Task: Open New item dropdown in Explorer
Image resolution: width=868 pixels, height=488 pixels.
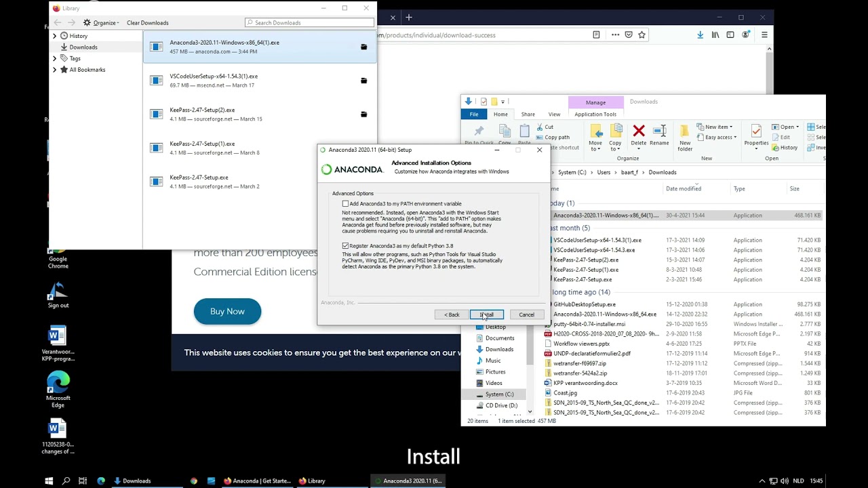Action: [x=714, y=127]
